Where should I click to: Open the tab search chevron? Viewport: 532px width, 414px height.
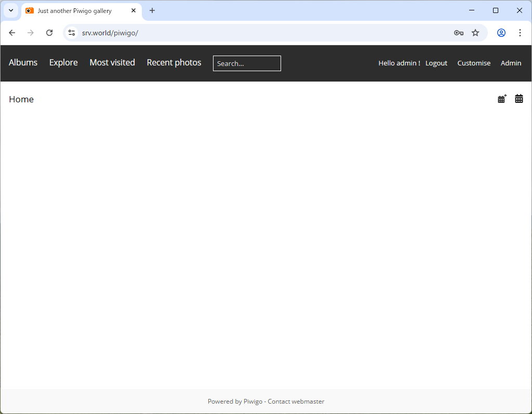pyautogui.click(x=10, y=10)
